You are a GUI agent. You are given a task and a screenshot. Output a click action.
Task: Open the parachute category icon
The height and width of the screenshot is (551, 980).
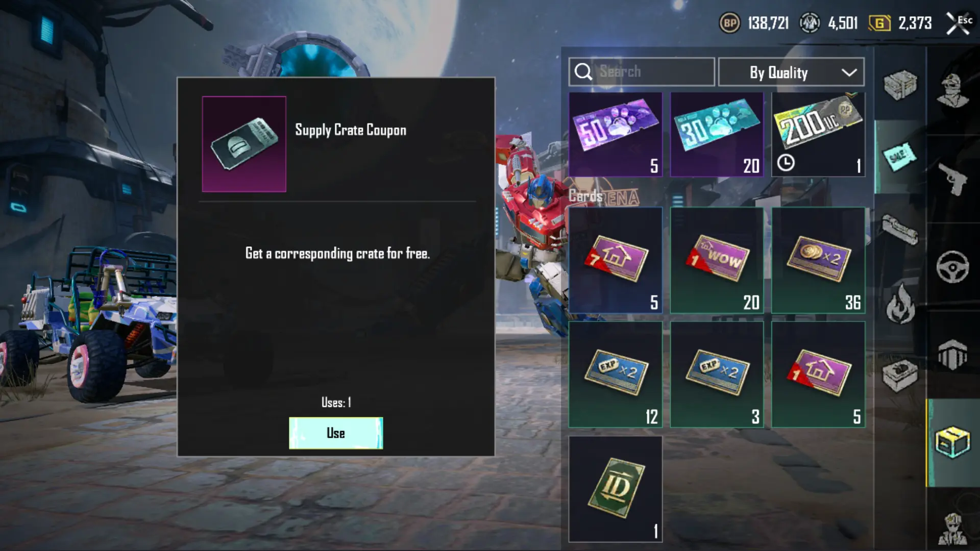point(952,354)
